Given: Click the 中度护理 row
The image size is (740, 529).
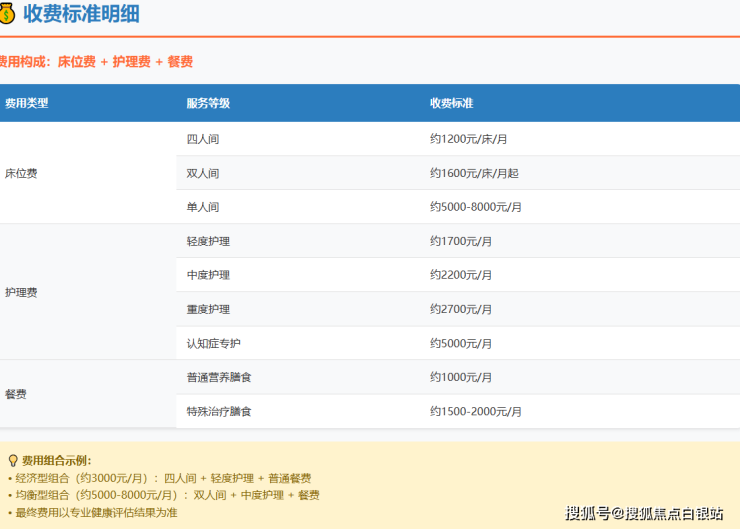Looking at the screenshot, I should click(x=208, y=275).
